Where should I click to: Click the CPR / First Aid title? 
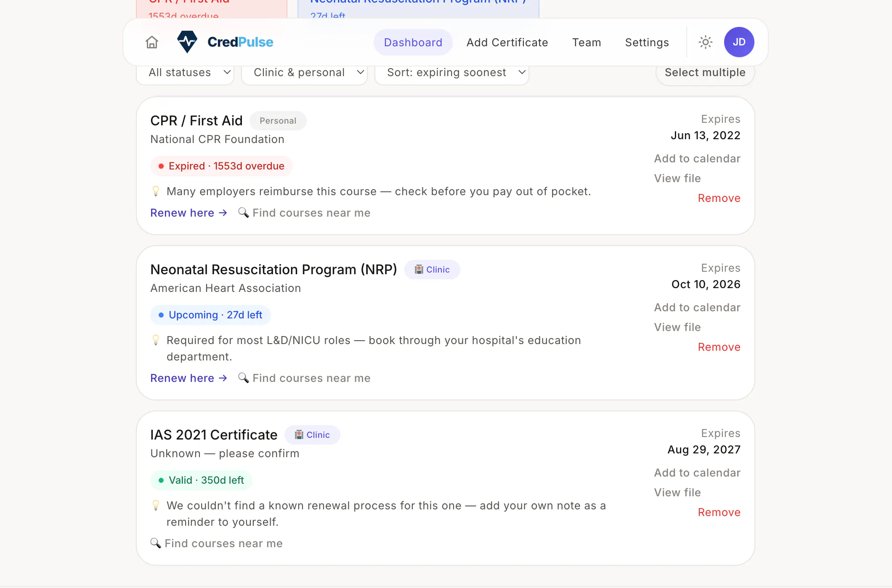coord(196,121)
